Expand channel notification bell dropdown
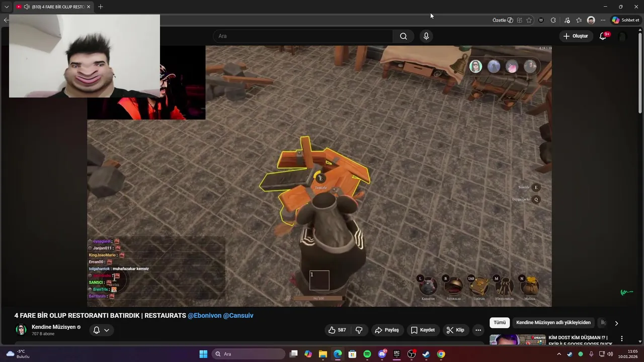This screenshot has width=644, height=362. [101, 330]
